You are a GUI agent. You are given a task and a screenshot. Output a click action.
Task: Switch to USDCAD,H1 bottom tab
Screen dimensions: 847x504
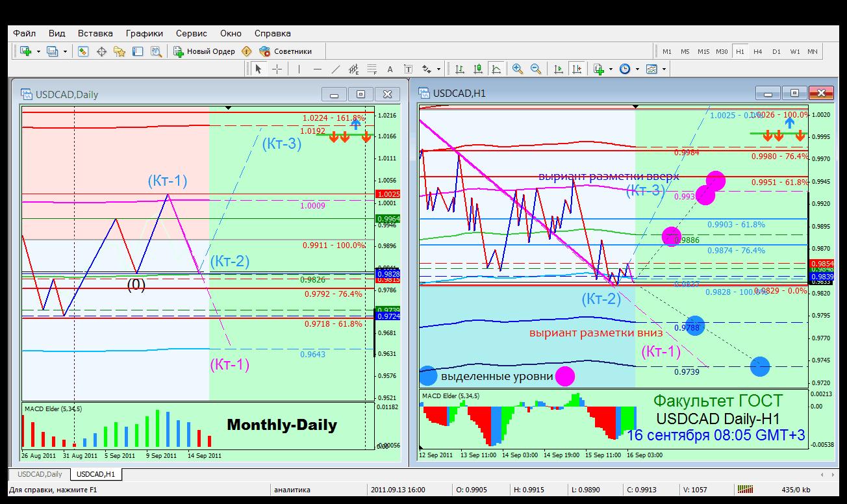coord(95,474)
